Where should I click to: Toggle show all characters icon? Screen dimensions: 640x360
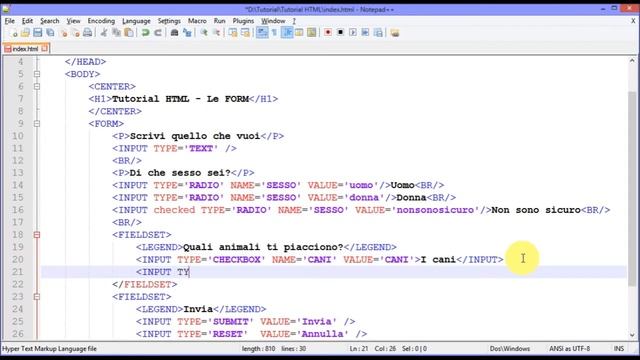pyautogui.click(x=274, y=33)
